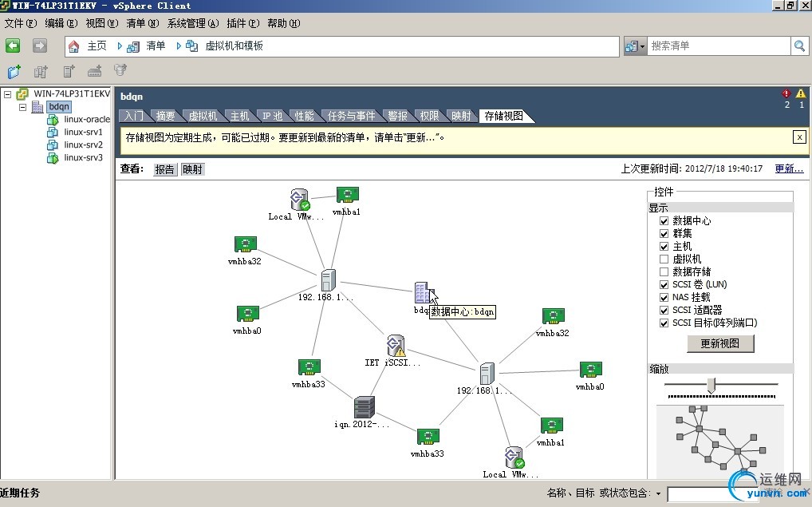Select the bottom vmhba33 adapter node

428,437
